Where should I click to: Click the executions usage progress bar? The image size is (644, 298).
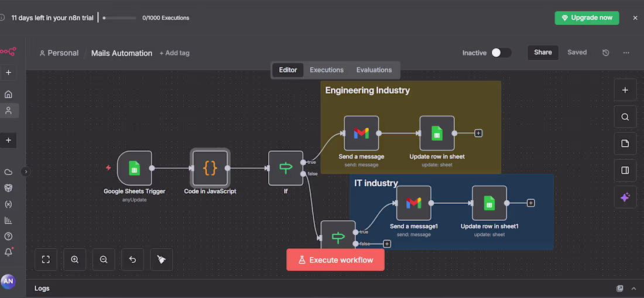click(x=119, y=18)
